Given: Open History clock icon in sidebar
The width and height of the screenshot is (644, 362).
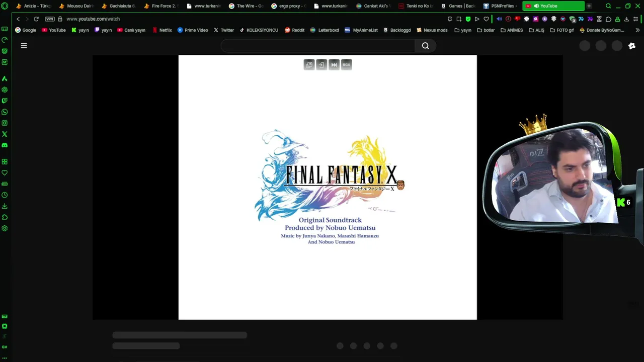Looking at the screenshot, I should (5, 195).
